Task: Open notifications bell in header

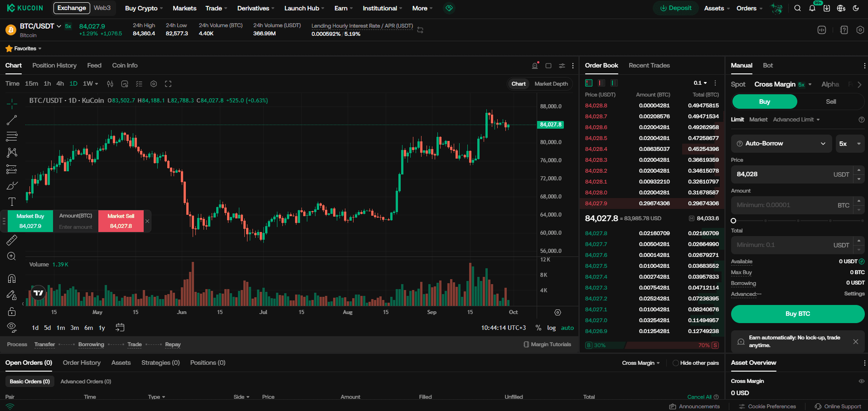Action: click(x=812, y=8)
